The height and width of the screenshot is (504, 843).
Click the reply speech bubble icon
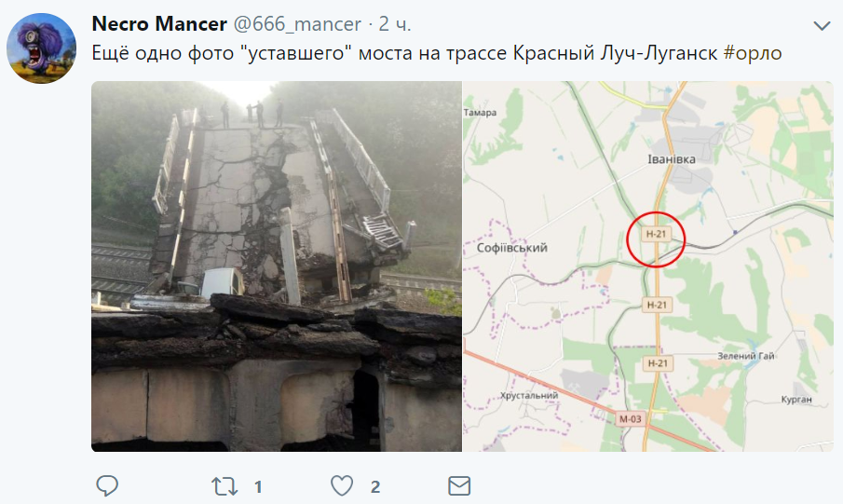coord(107,485)
